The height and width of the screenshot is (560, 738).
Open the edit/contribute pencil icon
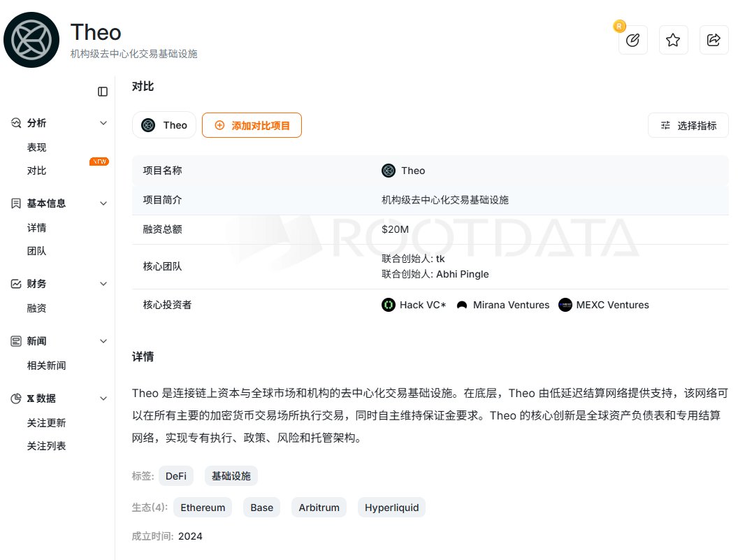(x=632, y=40)
